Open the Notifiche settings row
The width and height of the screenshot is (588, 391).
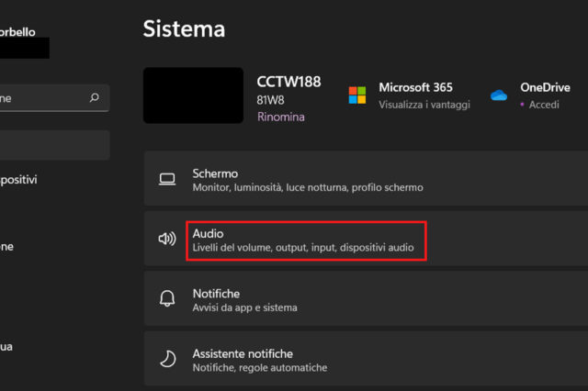(367, 300)
